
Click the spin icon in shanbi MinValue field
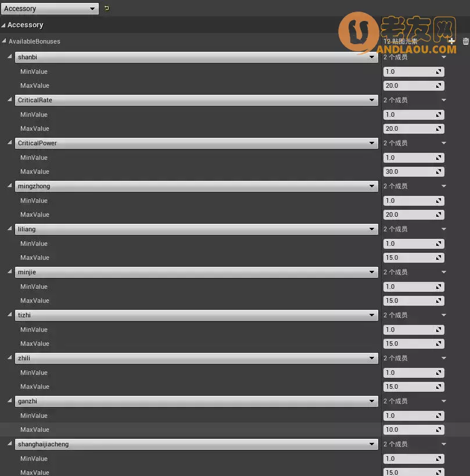[439, 71]
